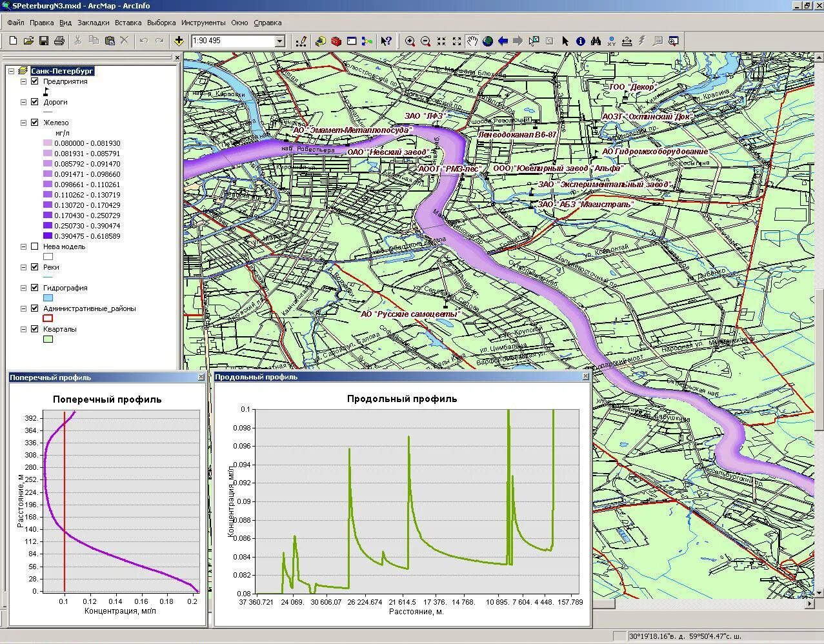Screen dimensions: 824x644
Task: Close the Продольный профиль window
Action: 586,376
